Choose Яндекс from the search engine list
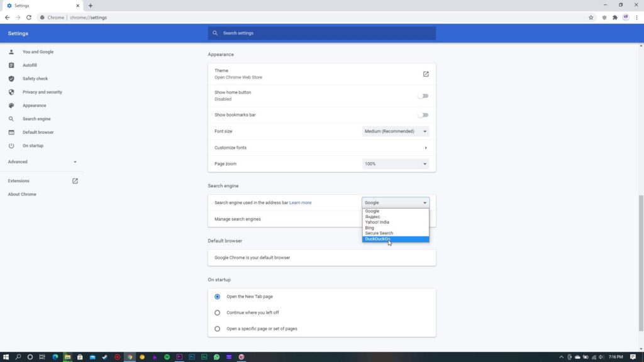 (x=396, y=217)
